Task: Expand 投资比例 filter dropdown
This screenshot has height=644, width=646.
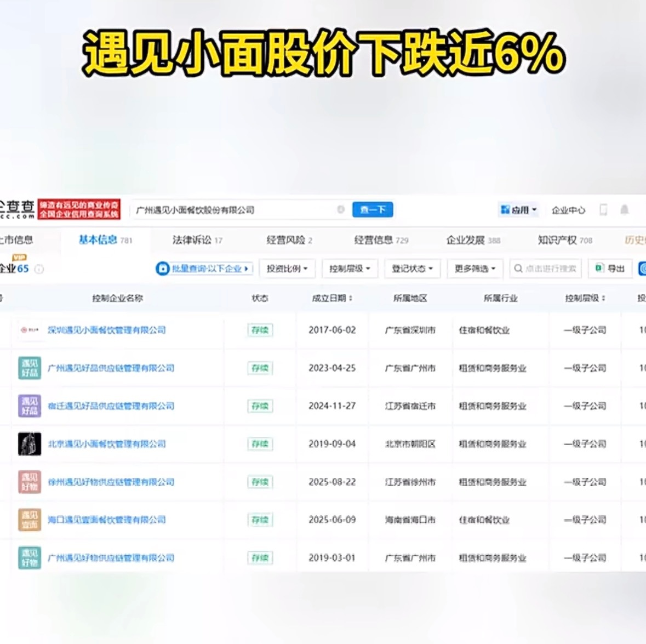Action: (287, 269)
